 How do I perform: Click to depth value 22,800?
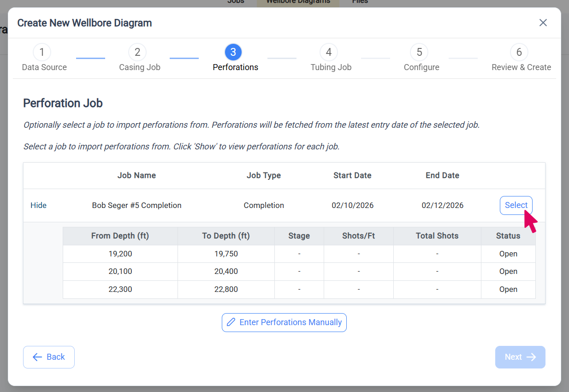pyautogui.click(x=226, y=289)
